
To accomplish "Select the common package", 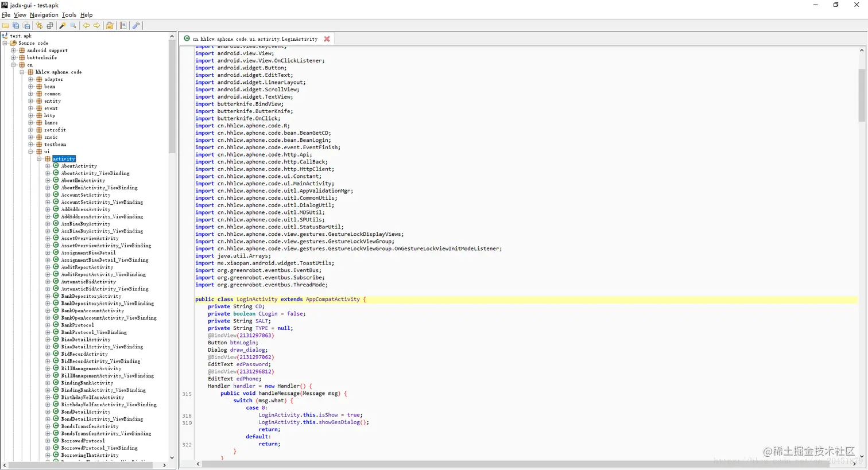I will tap(52, 94).
